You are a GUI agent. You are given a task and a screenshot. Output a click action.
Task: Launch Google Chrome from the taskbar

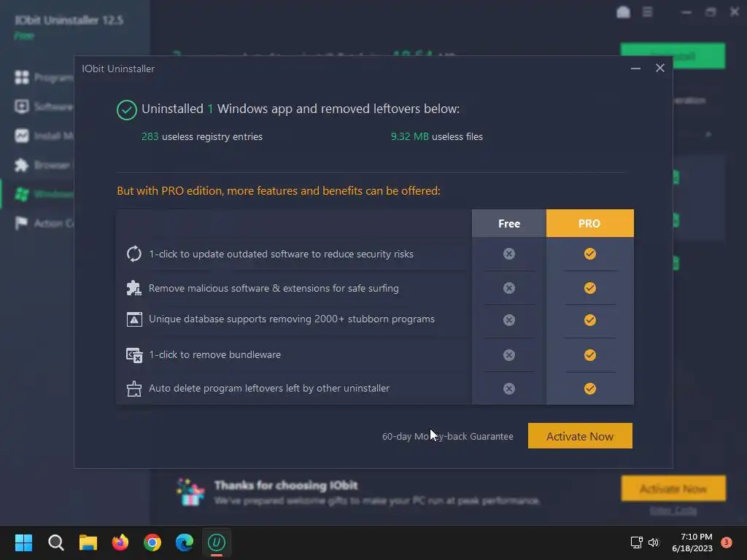coord(152,542)
